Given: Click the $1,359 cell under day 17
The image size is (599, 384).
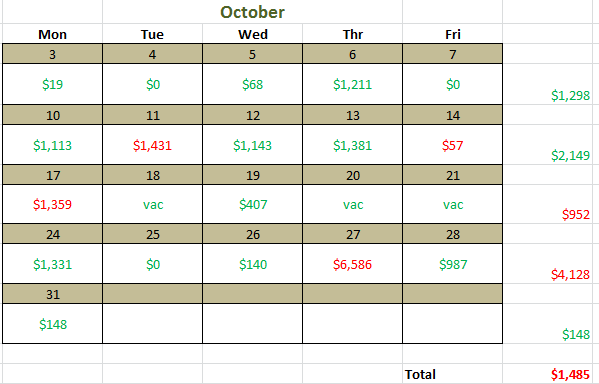Looking at the screenshot, I should coord(52,204).
